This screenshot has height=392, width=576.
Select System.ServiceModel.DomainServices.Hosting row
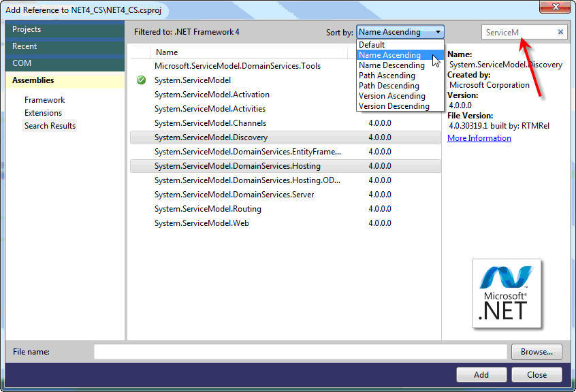(x=285, y=166)
